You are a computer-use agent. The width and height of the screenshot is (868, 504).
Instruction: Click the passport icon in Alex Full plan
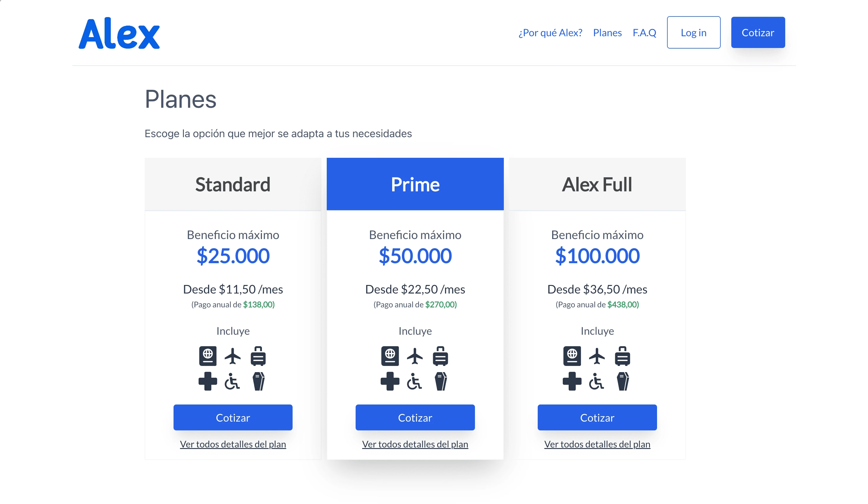(x=572, y=356)
